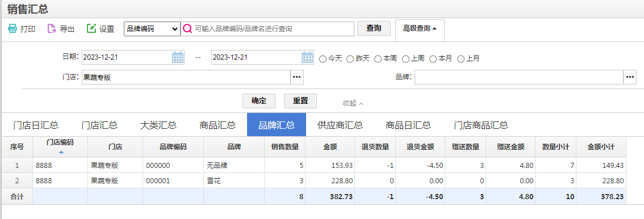Open the end date calendar picker
The height and width of the screenshot is (219, 644).
click(308, 57)
